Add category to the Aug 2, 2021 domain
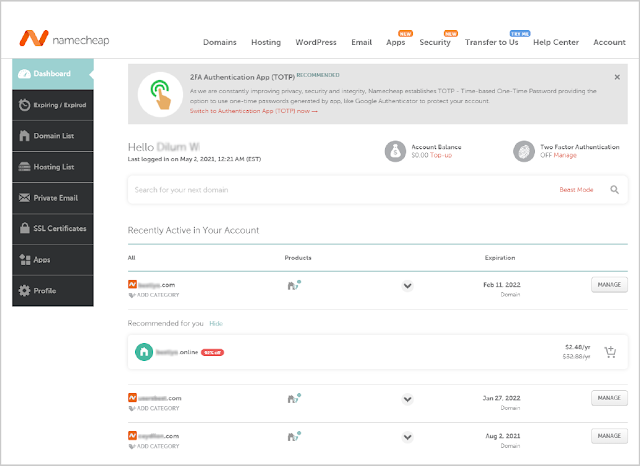640x466 pixels. pyautogui.click(x=154, y=446)
